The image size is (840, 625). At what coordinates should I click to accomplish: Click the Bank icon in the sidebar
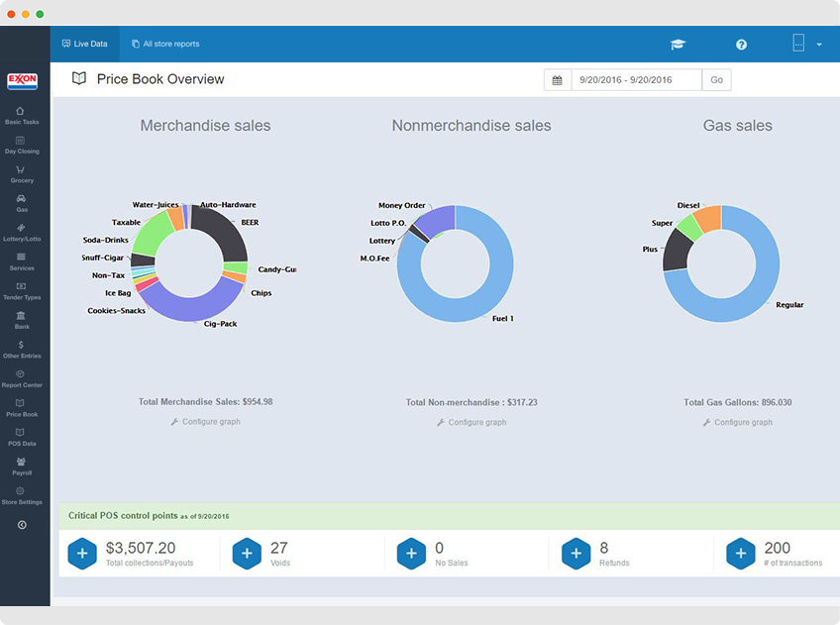(x=22, y=319)
